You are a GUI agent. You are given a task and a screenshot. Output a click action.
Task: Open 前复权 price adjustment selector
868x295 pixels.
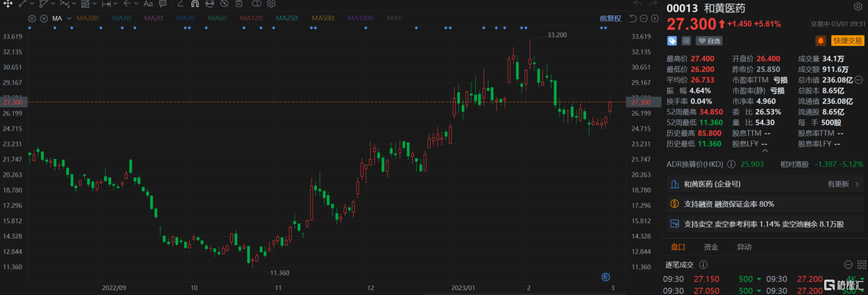(x=610, y=18)
